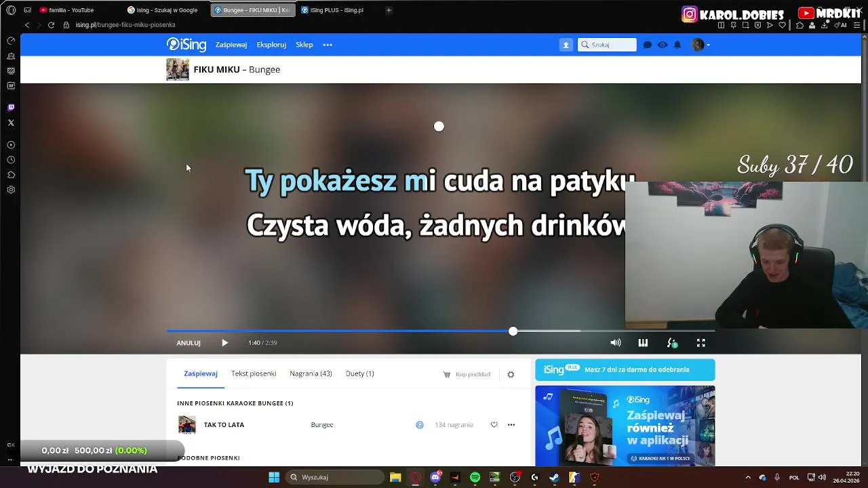Click the user avatar picture in header
This screenshot has height=488, width=868.
[x=698, y=45]
